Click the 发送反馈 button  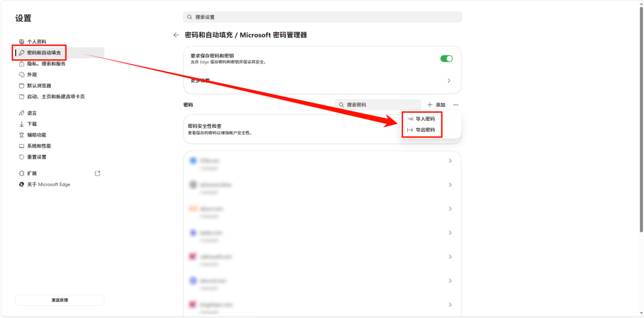(x=59, y=300)
